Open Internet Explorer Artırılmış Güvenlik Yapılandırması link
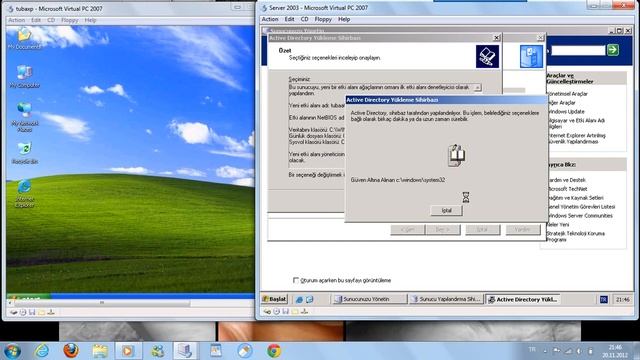 click(577, 138)
